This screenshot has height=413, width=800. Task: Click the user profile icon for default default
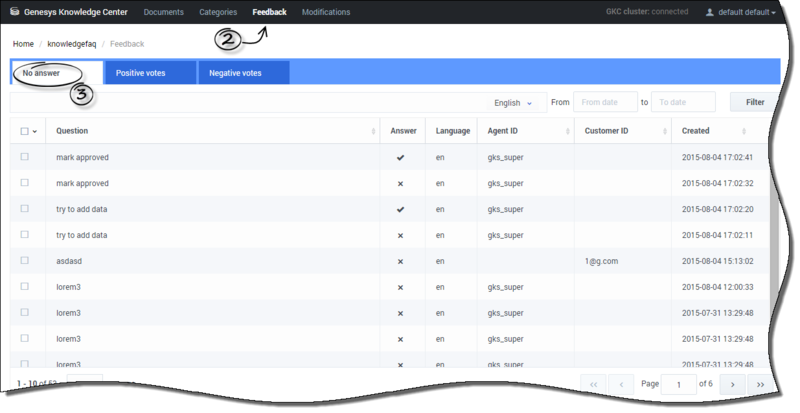tap(710, 13)
